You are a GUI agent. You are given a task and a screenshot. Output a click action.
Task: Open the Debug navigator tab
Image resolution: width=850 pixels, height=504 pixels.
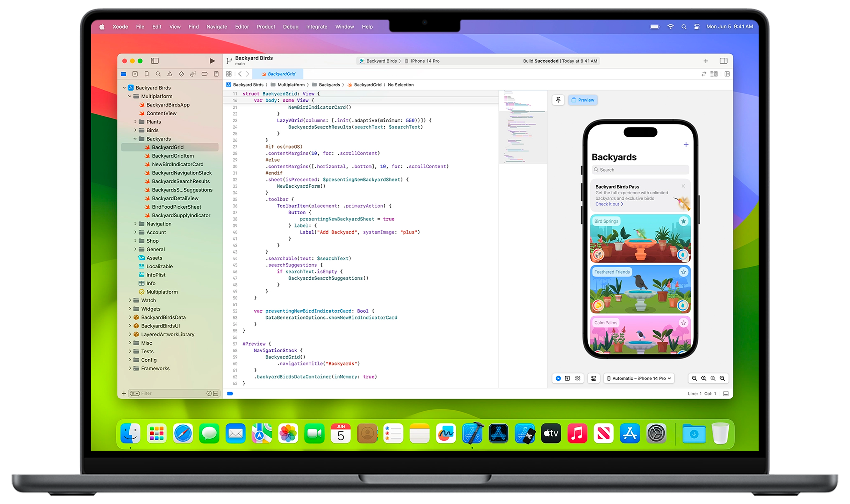(193, 74)
